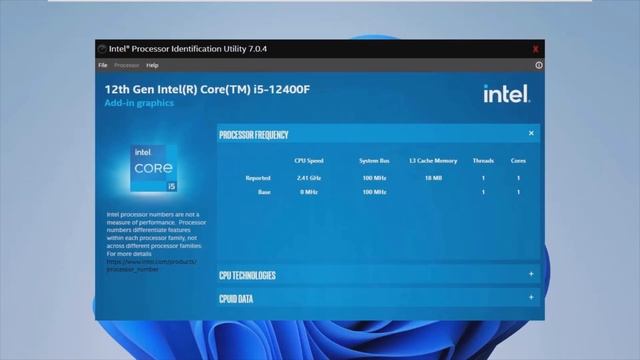Click the CPUID Data header label

click(236, 299)
